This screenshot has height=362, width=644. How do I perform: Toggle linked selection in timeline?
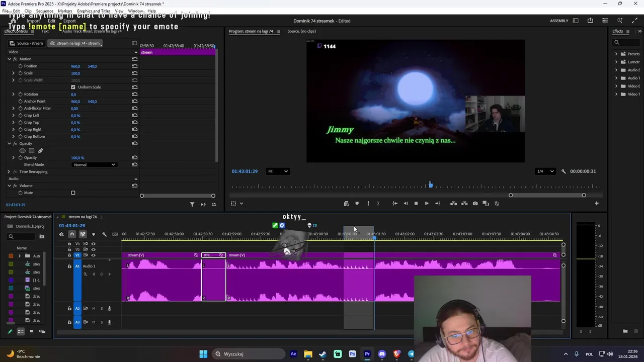[x=83, y=234]
